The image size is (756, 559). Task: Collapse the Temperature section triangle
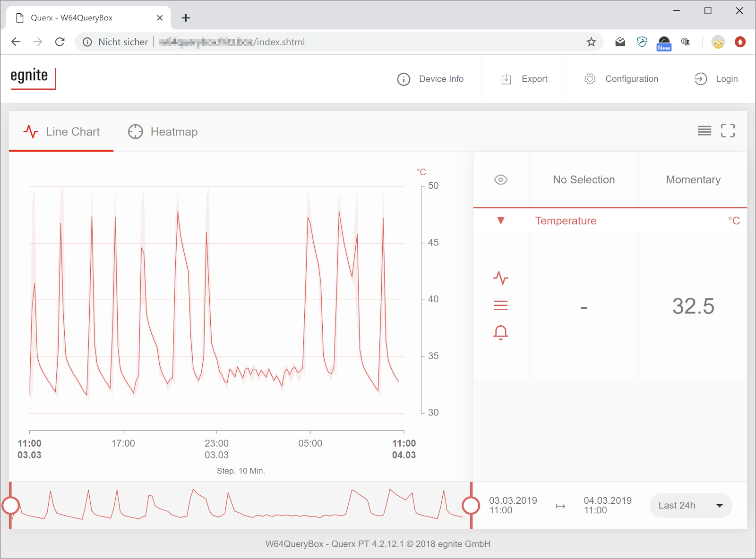pos(500,220)
